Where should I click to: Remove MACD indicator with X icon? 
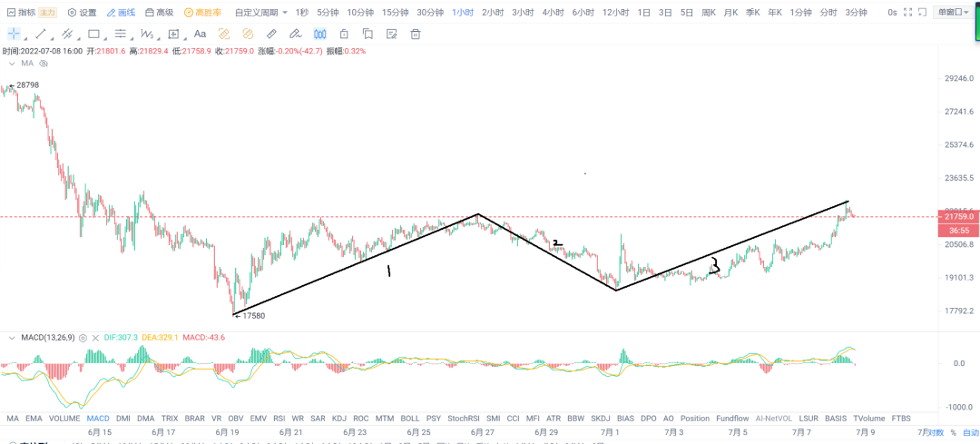coord(95,338)
